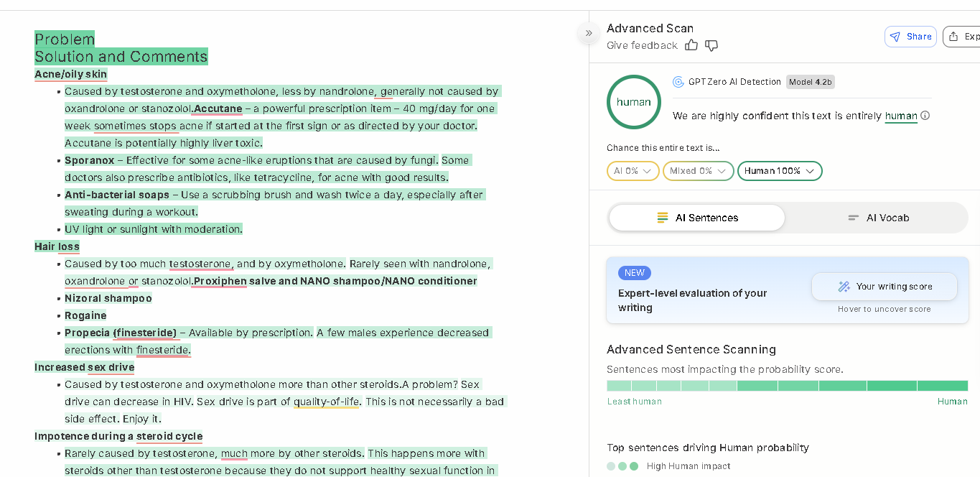Click the highlighted Acne/oily skin heading
Screen dimensions: 980x477
point(70,74)
